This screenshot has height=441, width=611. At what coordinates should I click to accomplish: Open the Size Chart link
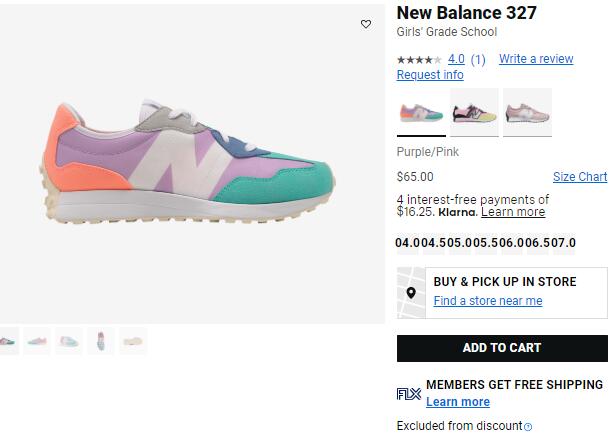pos(580,177)
